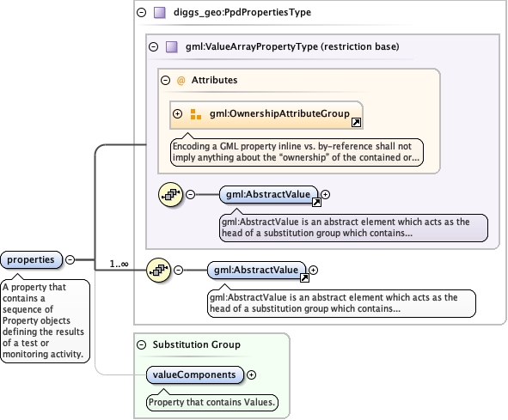Click the Attributes heading text
Image resolution: width=508 pixels, height=420 pixels.
coord(215,81)
